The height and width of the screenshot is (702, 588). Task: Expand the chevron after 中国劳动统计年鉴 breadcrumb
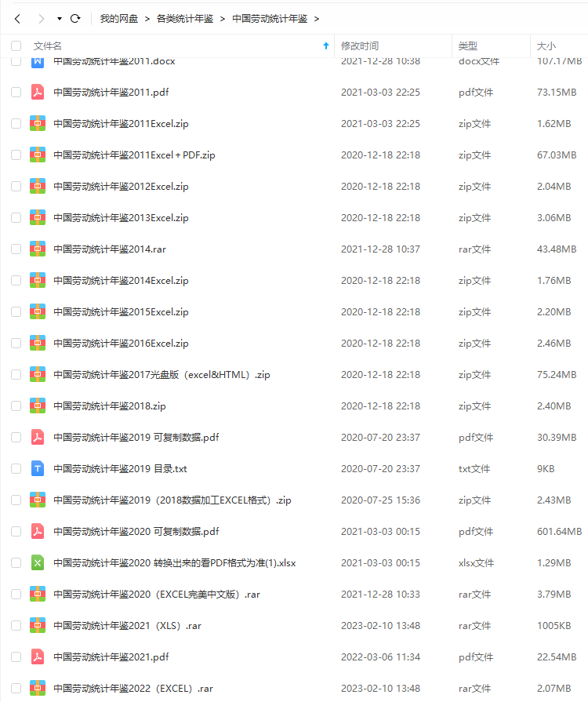[x=317, y=19]
